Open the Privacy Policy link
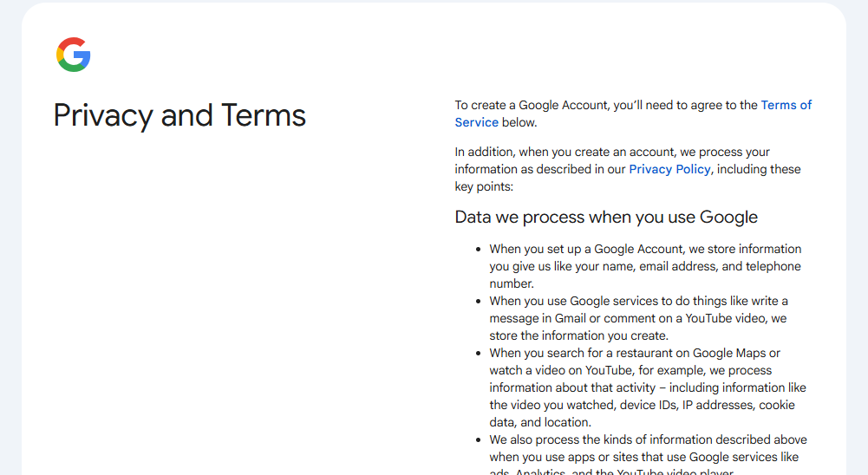The image size is (868, 475). [x=669, y=169]
